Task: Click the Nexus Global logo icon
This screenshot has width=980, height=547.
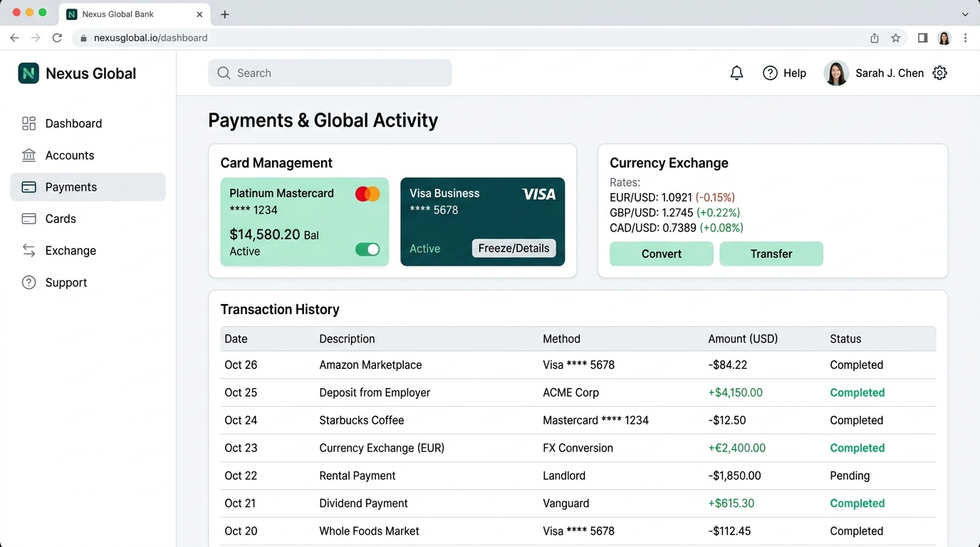Action: [28, 73]
